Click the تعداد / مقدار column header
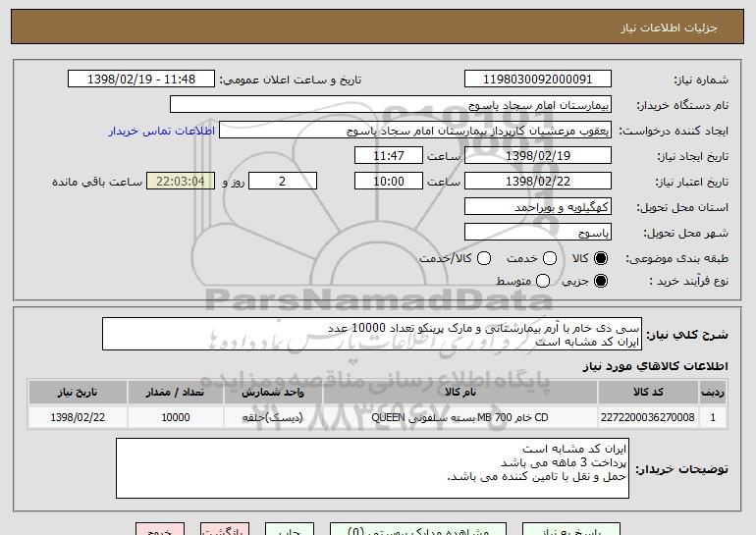This screenshot has width=756, height=535. click(x=175, y=393)
